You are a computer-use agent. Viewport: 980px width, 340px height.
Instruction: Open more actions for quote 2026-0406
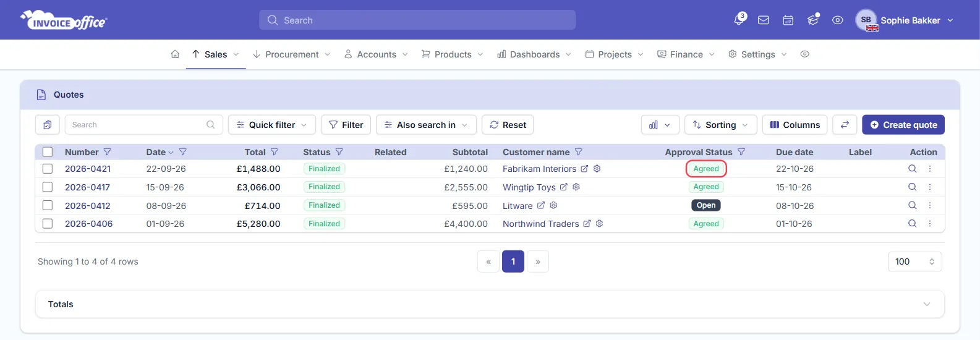[930, 224]
